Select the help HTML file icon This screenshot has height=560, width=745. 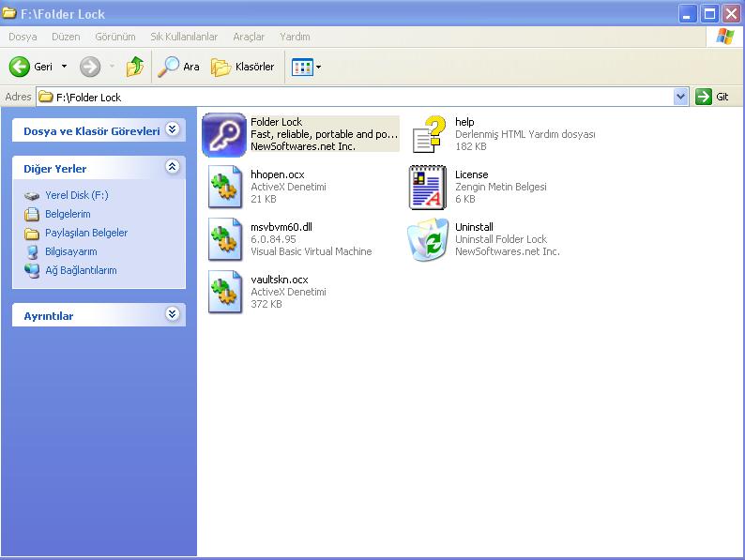[x=429, y=134]
